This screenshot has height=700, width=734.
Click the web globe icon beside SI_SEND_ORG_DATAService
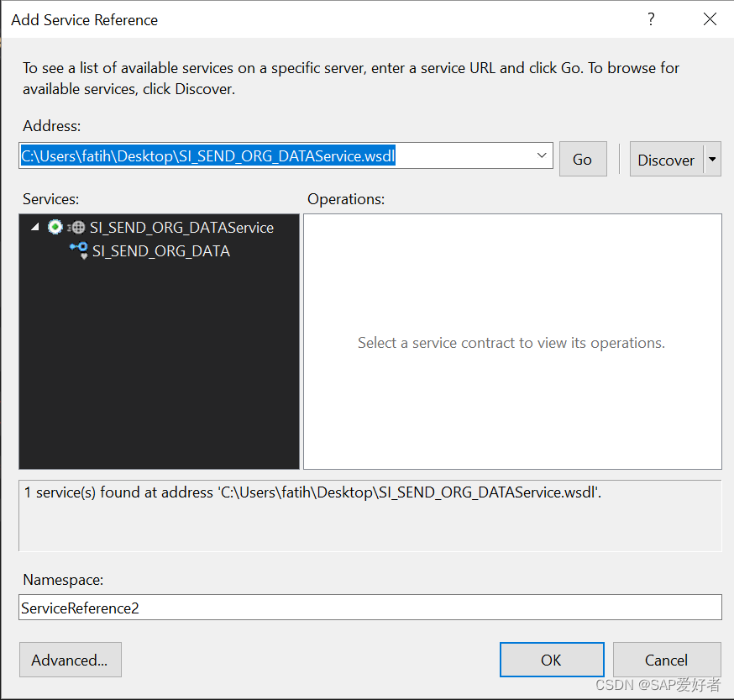click(x=76, y=228)
